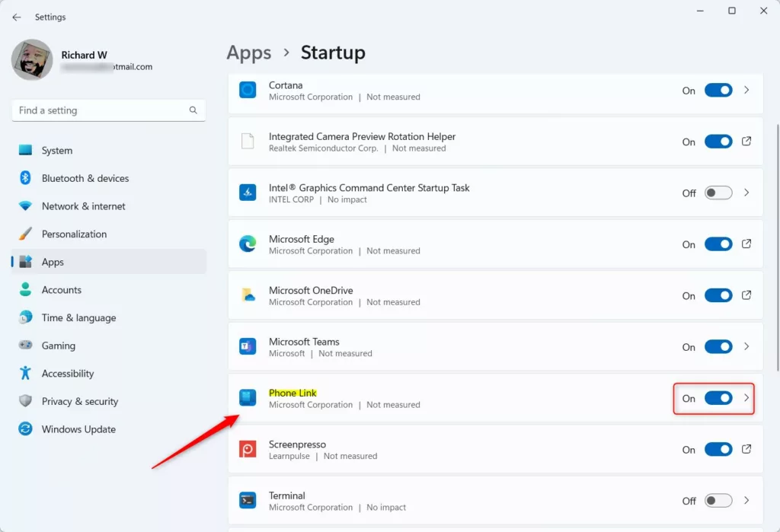Click the Integrated Camera Preview file icon
This screenshot has height=532, width=780.
click(x=248, y=142)
